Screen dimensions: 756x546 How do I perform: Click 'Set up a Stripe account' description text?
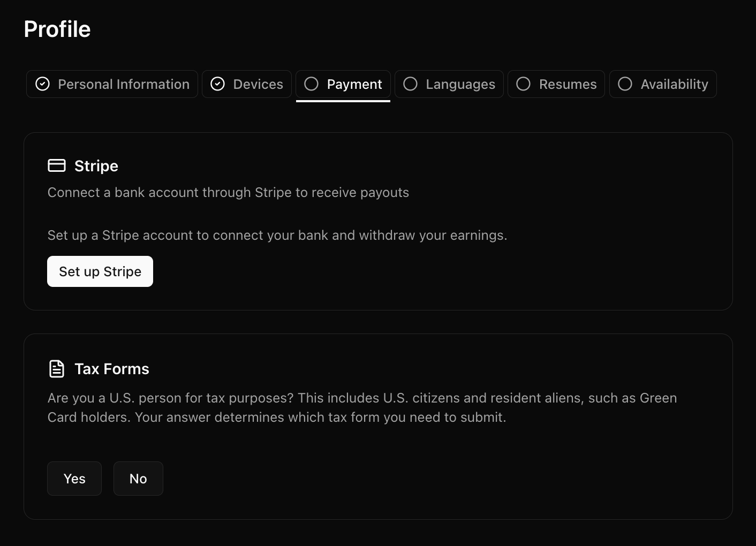277,236
